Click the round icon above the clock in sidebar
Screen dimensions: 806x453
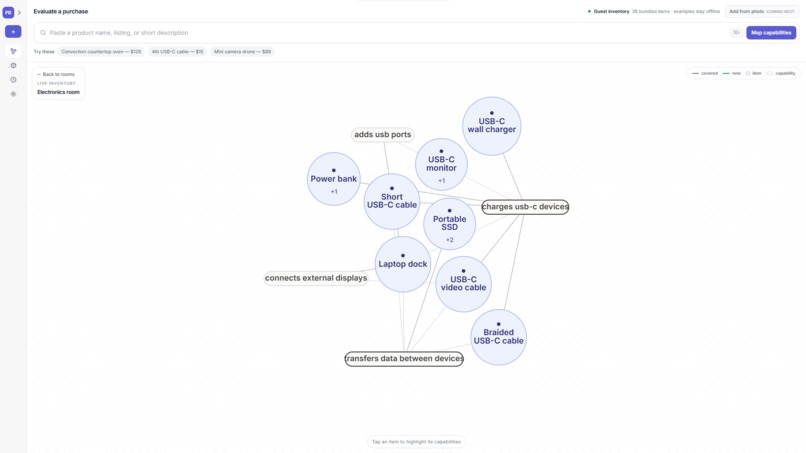pos(13,65)
